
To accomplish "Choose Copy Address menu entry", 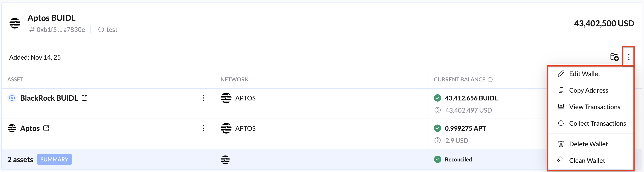I will coord(588,90).
